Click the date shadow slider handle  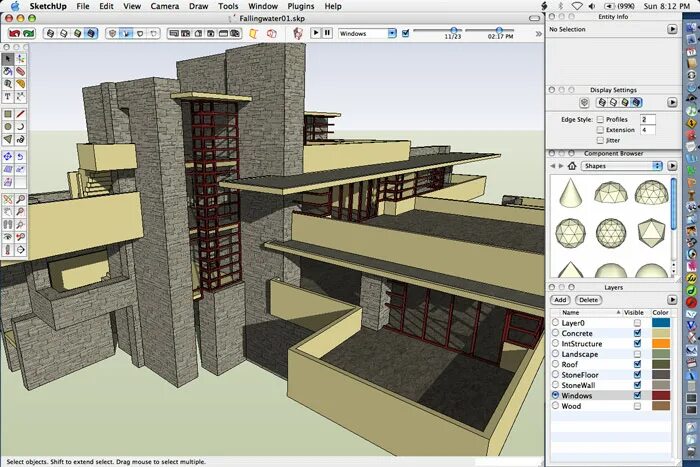point(454,30)
